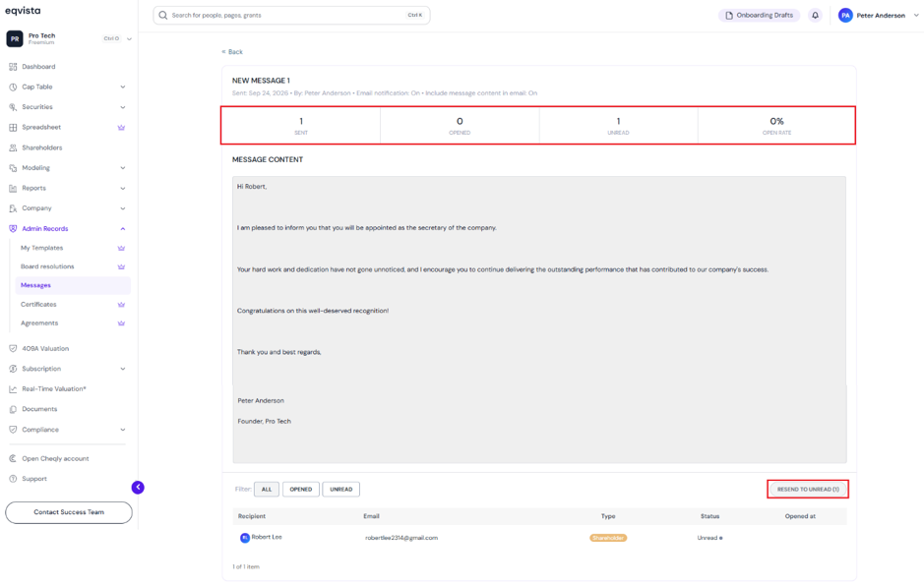Click the search for people, pages, grants field

tap(291, 16)
